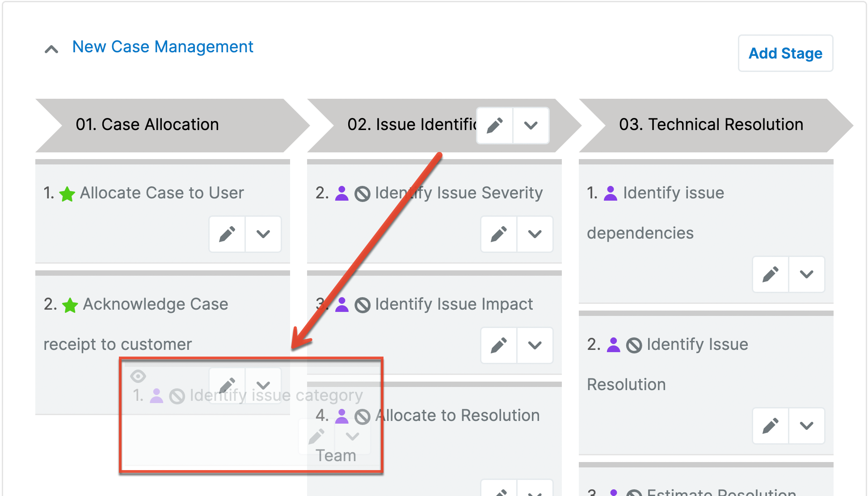868x496 pixels.
Task: Select the 03. Technical Resolution stage header
Action: [x=711, y=125]
